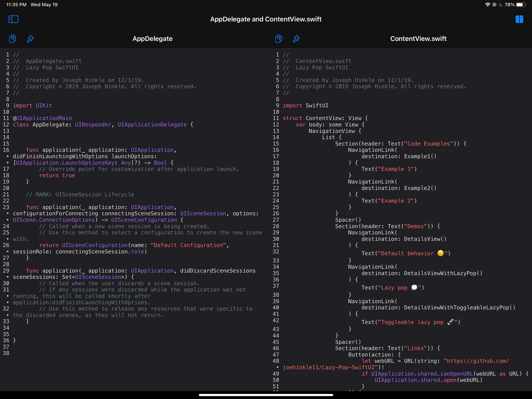Tap the main title AppDelegate and ContentView.swift

click(x=266, y=19)
